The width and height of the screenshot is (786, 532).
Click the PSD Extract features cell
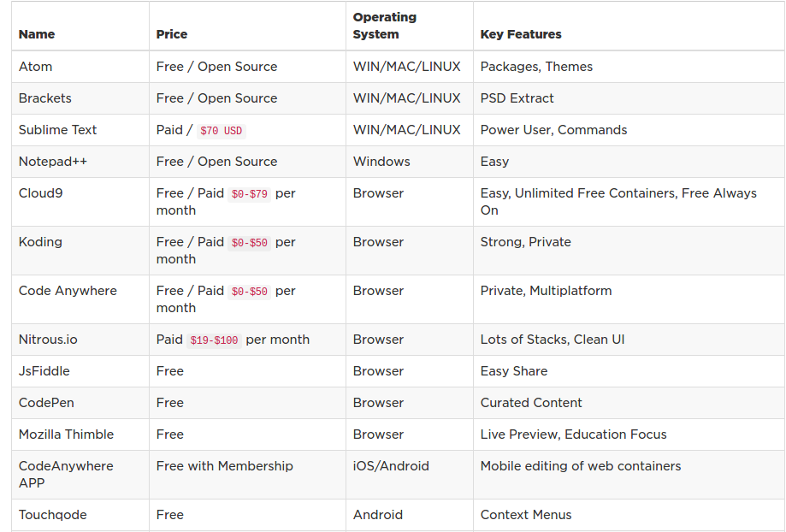(517, 98)
